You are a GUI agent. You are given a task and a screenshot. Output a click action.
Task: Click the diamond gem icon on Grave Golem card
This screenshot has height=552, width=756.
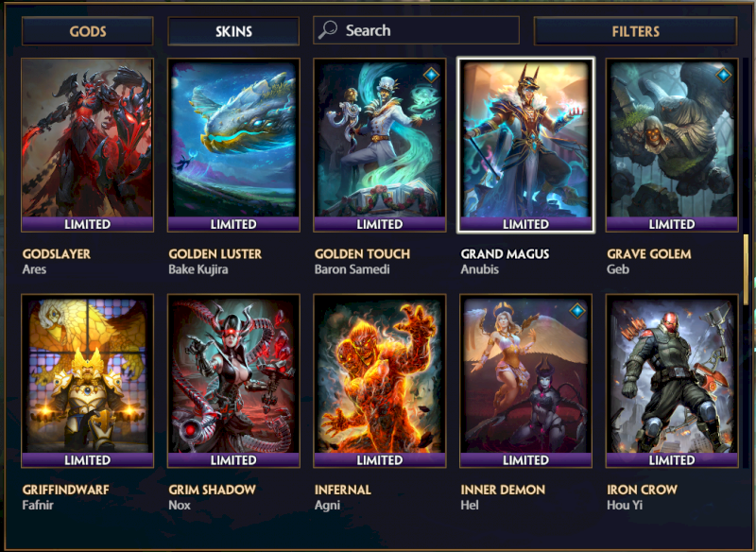pos(723,75)
